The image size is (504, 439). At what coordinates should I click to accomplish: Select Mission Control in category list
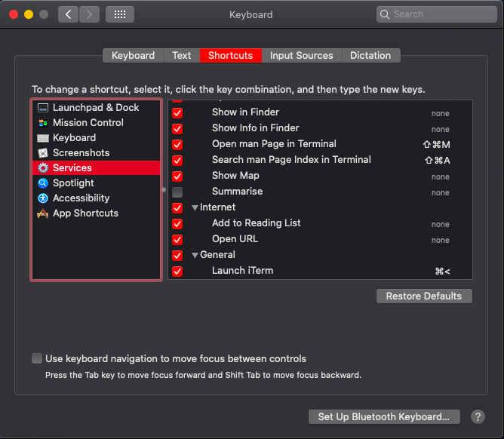point(96,123)
